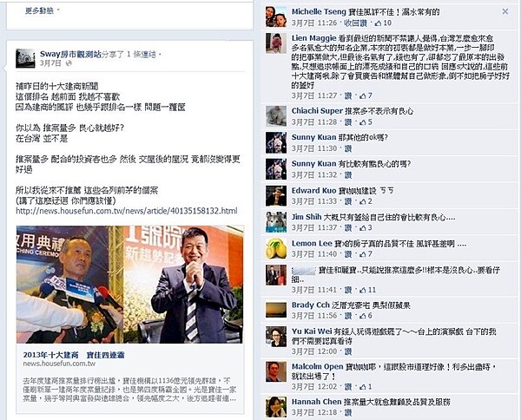Open Sway房市觀測站 page avatar
521x420 pixels.
[x=25, y=58]
